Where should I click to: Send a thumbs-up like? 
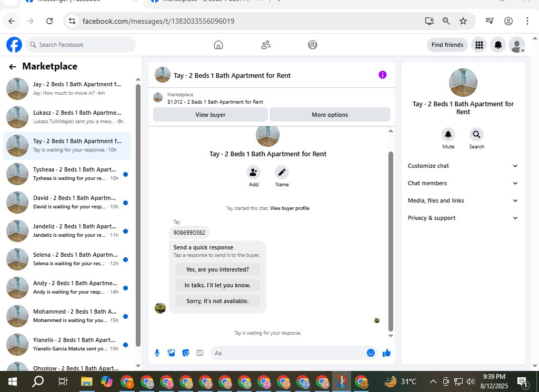[386, 353]
